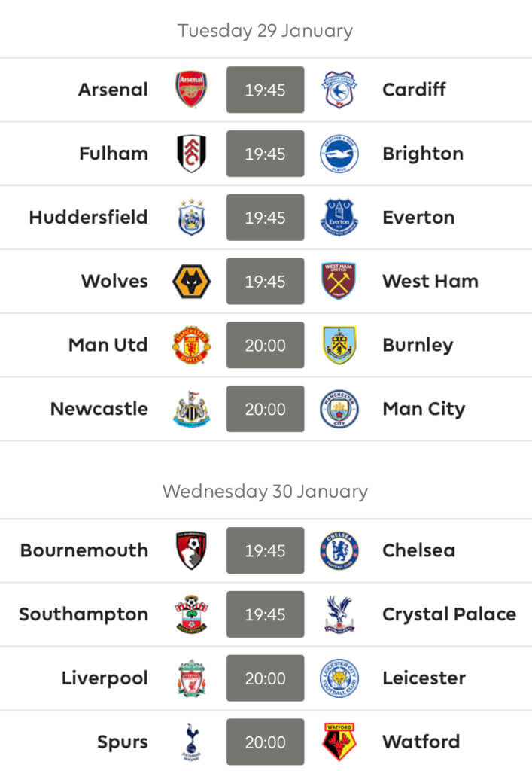Viewport: 532px width, 771px height.
Task: Select the Burnley team name
Action: pyautogui.click(x=418, y=345)
